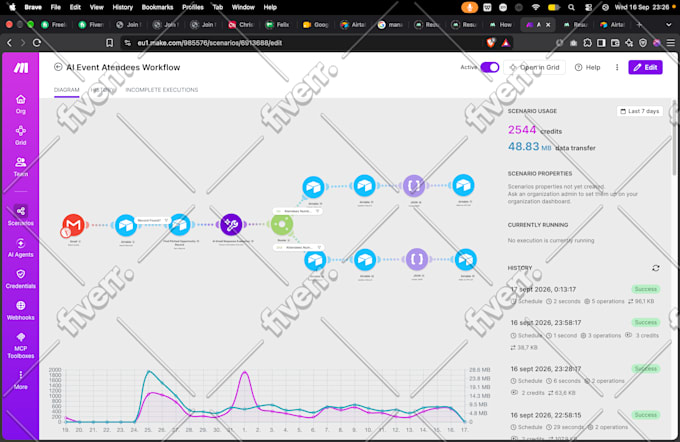Open a new browser tab with plus
This screenshot has width=680, height=442.
click(x=639, y=25)
